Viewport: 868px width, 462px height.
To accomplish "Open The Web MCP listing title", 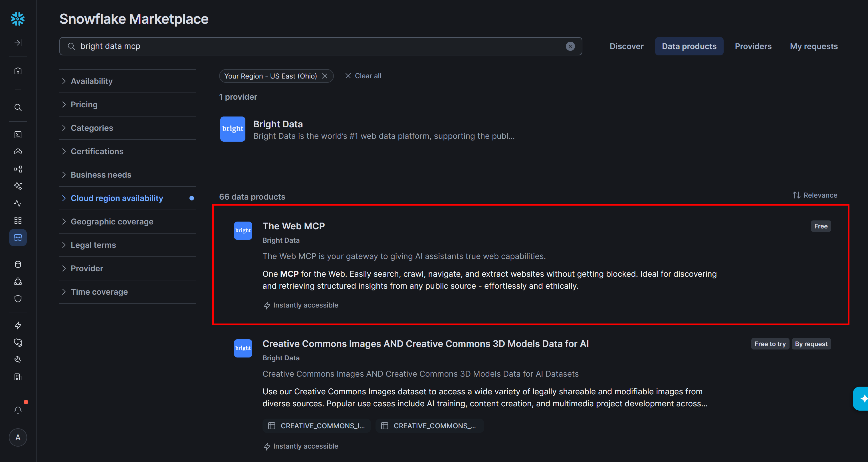I will pos(294,226).
